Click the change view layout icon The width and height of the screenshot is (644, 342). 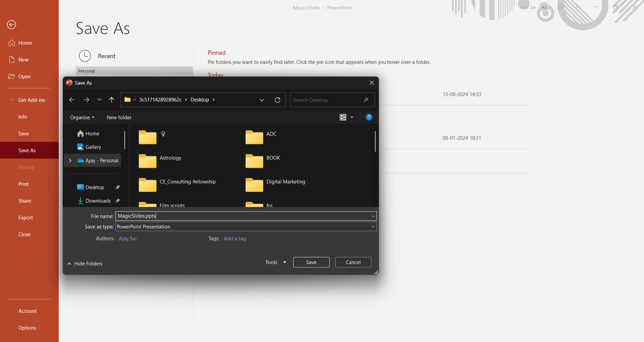point(343,117)
